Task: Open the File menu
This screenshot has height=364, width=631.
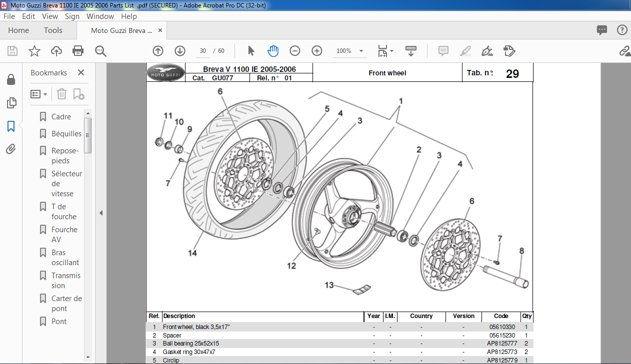Action: point(9,16)
